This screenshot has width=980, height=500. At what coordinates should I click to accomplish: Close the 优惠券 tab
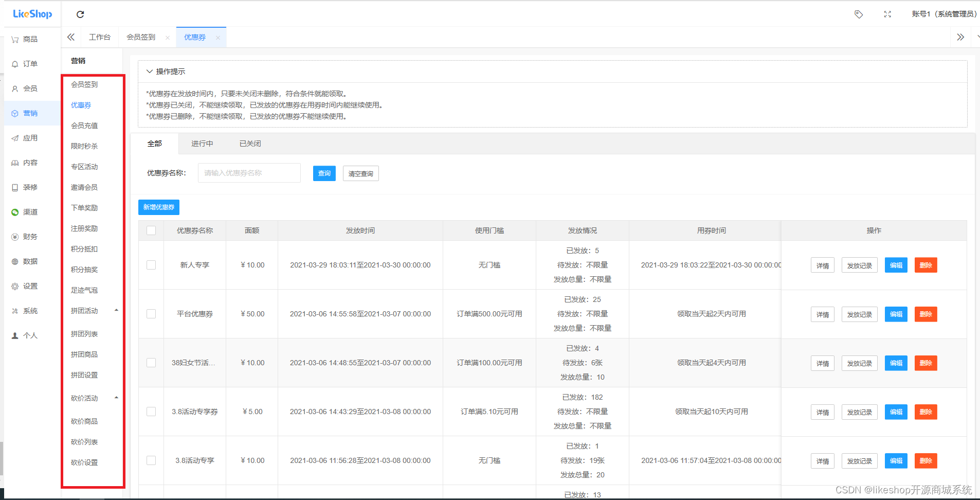pos(218,38)
